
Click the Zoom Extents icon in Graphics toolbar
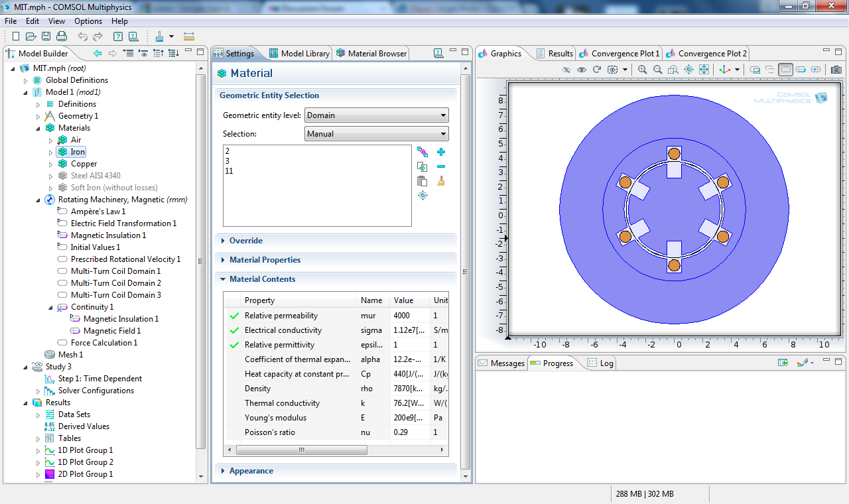click(704, 70)
